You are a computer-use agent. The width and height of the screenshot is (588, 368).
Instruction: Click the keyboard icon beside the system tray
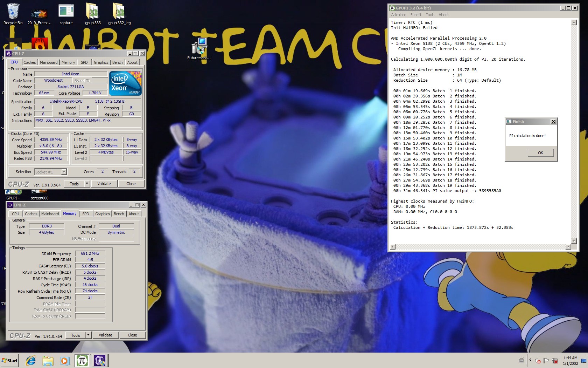[521, 360]
